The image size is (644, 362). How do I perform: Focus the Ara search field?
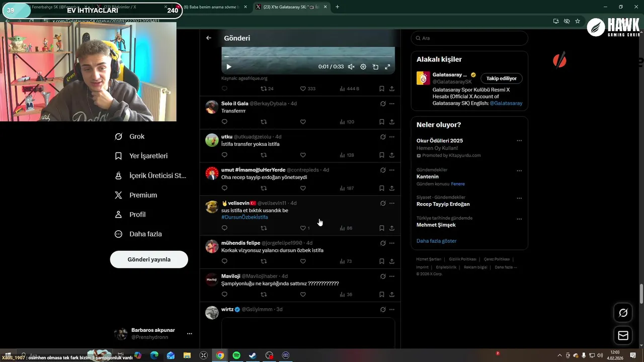pos(469,38)
